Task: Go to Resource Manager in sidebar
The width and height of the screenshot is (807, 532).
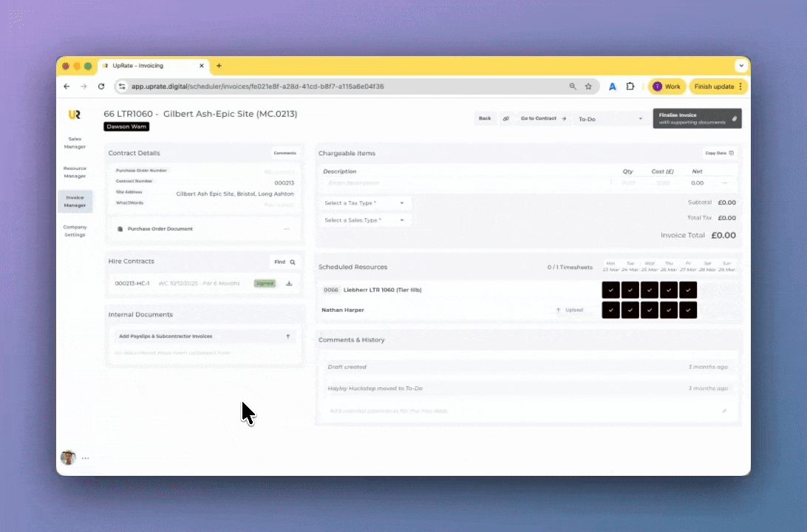Action: [x=75, y=172]
